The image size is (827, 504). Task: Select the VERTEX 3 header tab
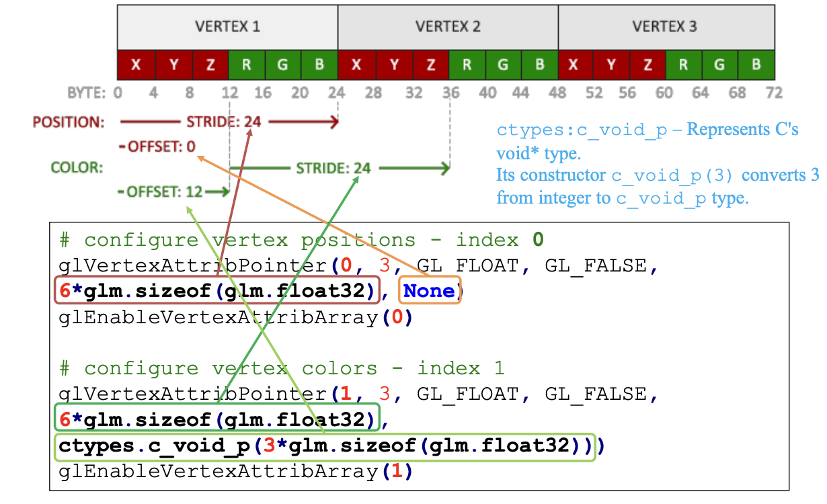pos(666,28)
